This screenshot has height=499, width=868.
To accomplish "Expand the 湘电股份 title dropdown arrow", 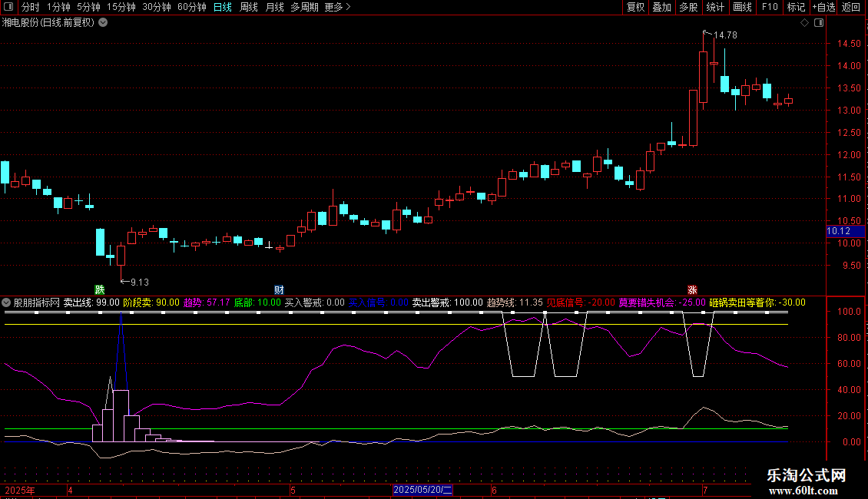I will [x=103, y=23].
